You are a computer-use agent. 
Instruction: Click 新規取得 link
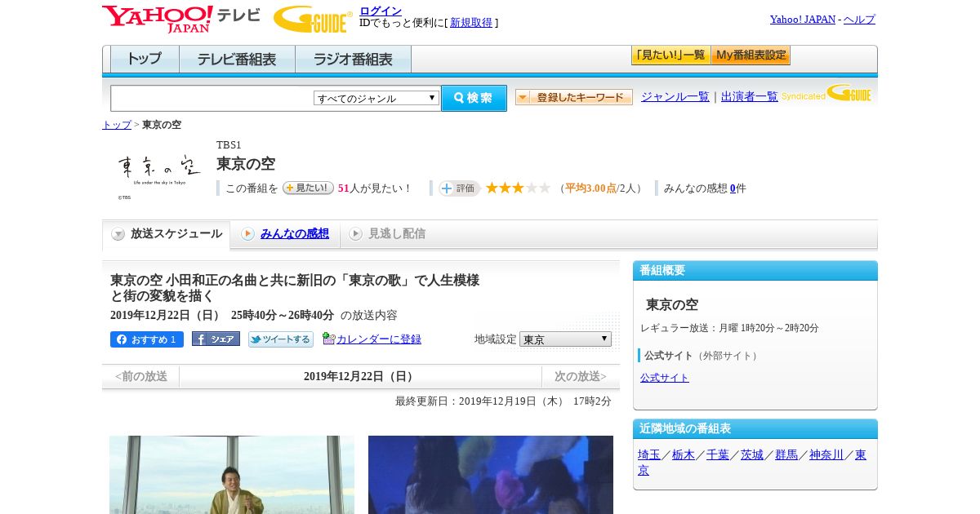pyautogui.click(x=471, y=23)
